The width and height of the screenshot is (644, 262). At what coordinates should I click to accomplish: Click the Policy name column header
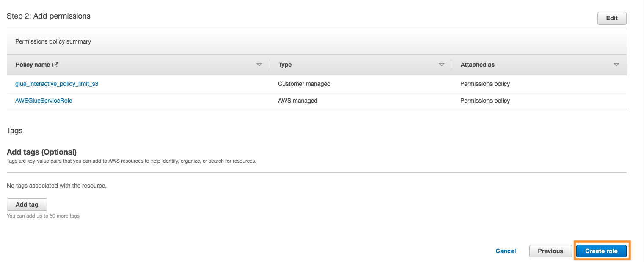33,65
